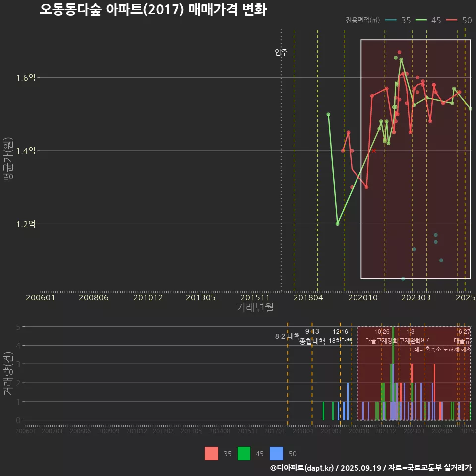Click the 12·16 18차대책 annotation label
Screen dimensions: 476x476
tap(341, 336)
